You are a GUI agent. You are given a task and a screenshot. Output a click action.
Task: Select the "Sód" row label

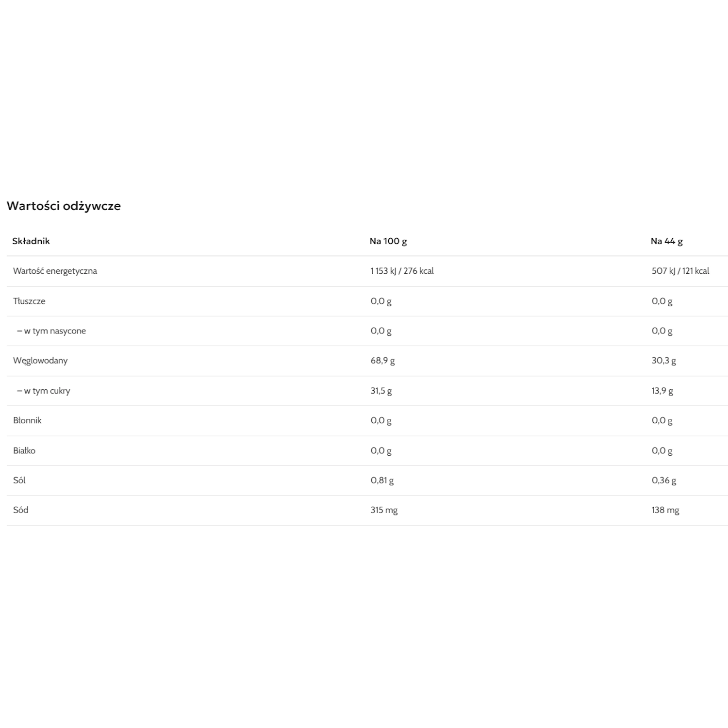click(x=21, y=510)
